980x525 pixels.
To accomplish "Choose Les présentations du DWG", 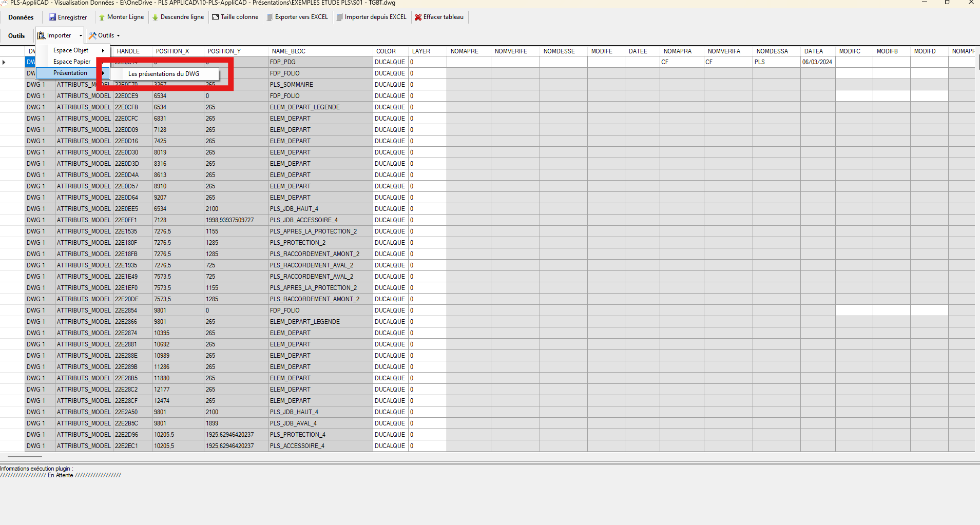I will pyautogui.click(x=163, y=73).
